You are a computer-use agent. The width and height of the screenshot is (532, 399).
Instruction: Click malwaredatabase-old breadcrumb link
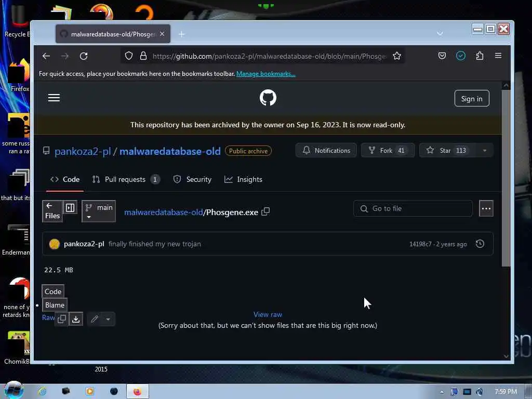tap(164, 212)
